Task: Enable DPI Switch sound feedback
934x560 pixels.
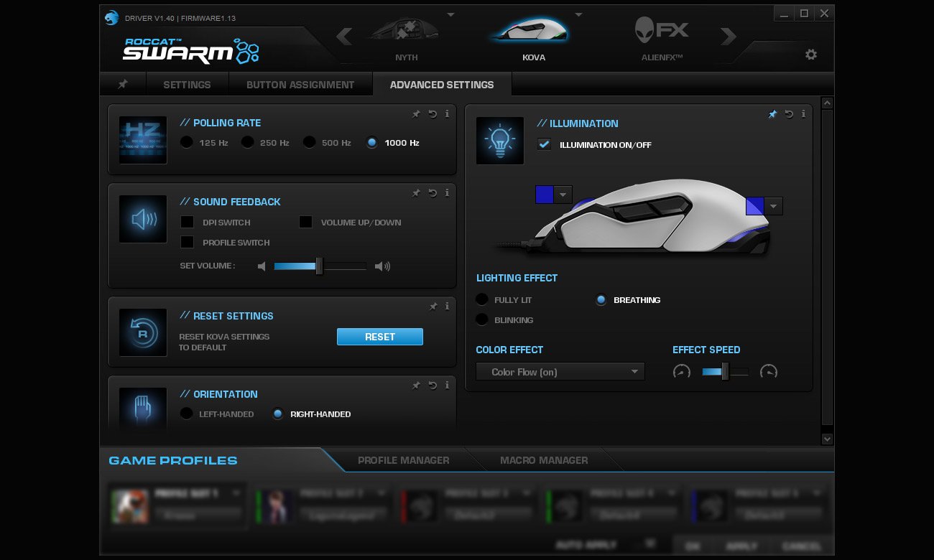Action: click(187, 222)
